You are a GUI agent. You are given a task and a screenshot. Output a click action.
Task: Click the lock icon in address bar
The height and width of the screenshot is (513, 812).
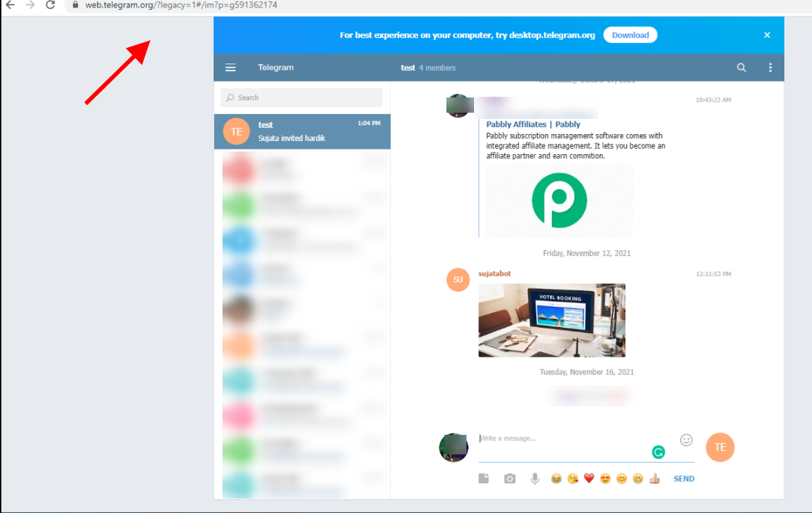tap(75, 5)
